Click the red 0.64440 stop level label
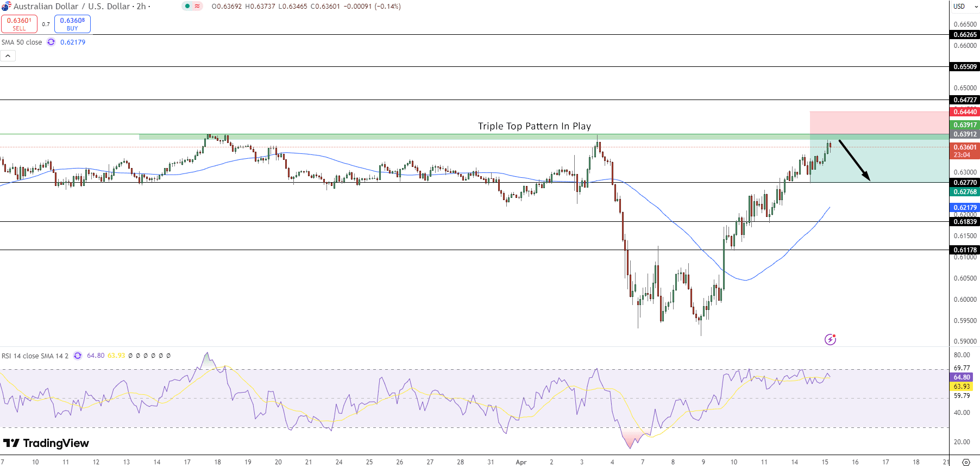This screenshot has height=466, width=980. pyautogui.click(x=965, y=112)
